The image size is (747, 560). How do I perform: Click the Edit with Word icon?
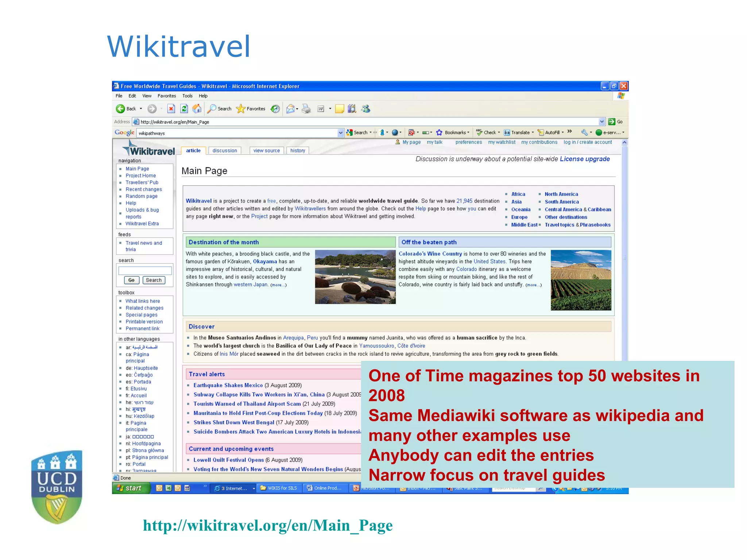(x=321, y=109)
